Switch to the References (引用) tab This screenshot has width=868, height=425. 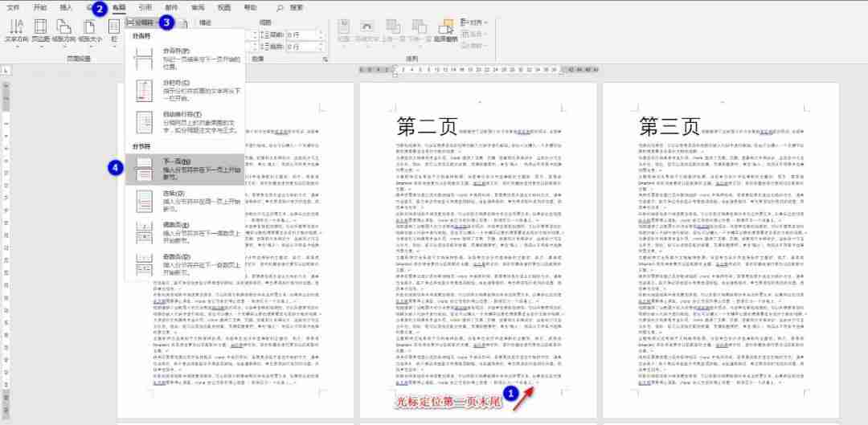click(x=145, y=8)
